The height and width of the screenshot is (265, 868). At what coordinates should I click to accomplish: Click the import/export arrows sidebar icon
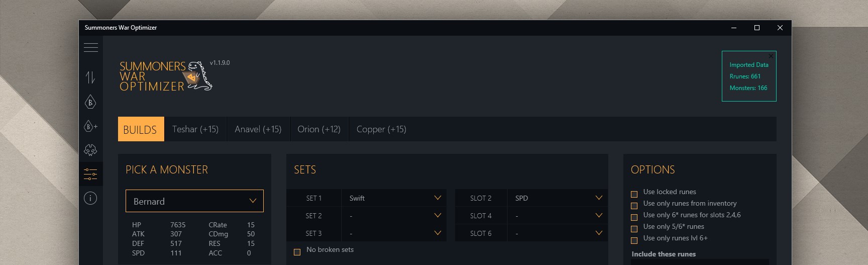(x=90, y=77)
